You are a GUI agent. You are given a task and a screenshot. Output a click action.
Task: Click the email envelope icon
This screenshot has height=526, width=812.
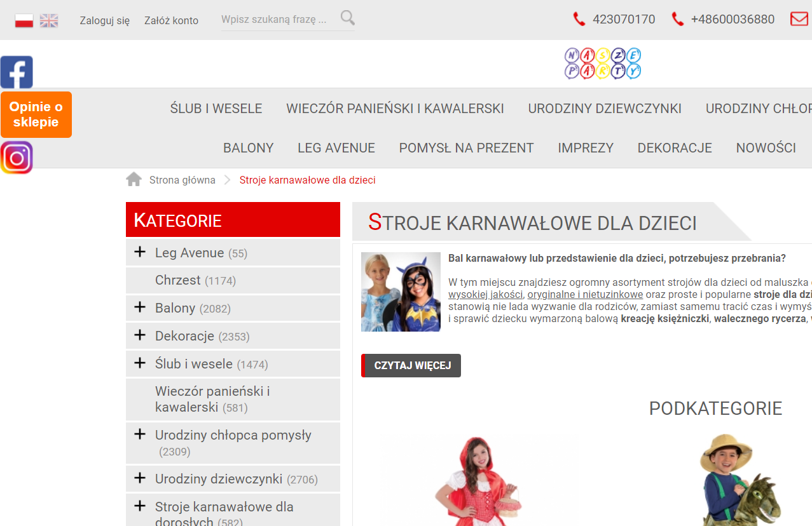[799, 18]
